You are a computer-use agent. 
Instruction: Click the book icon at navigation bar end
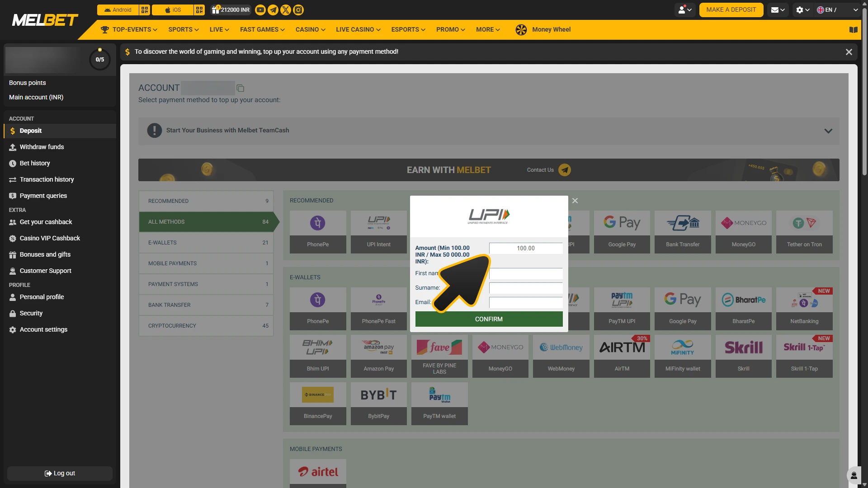coord(853,30)
